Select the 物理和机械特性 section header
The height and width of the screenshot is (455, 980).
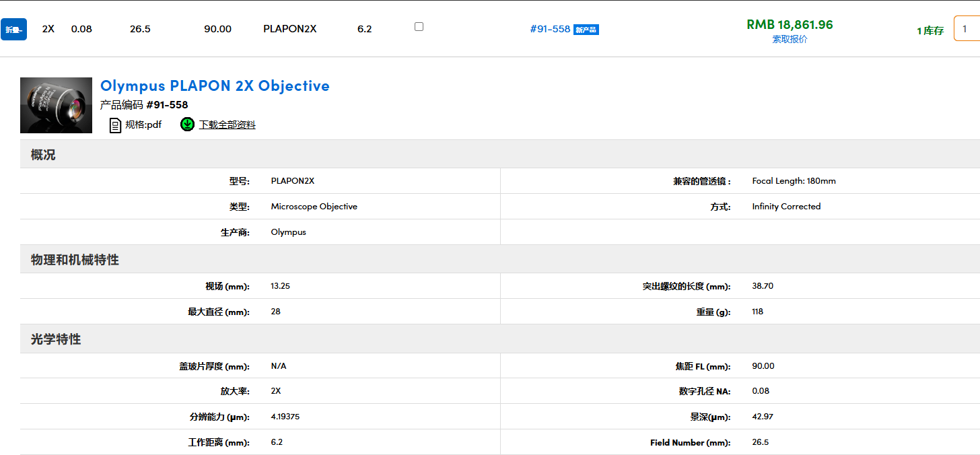tap(75, 260)
